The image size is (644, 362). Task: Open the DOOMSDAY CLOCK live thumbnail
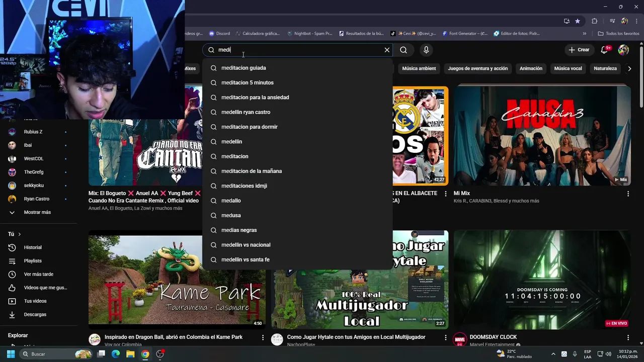[542, 280]
